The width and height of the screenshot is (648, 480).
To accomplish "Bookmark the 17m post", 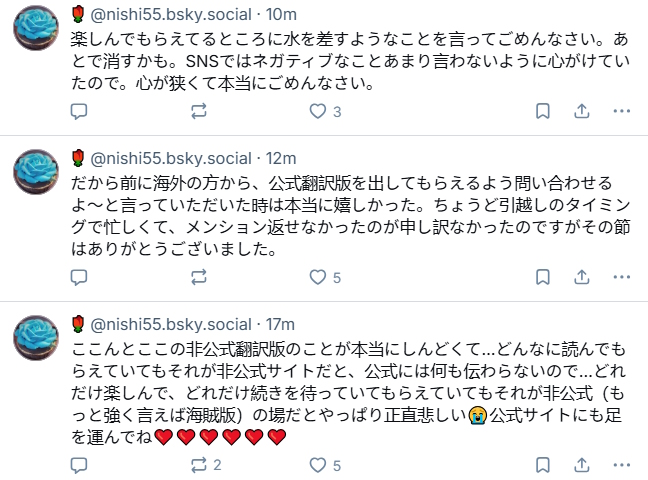I will click(x=543, y=466).
